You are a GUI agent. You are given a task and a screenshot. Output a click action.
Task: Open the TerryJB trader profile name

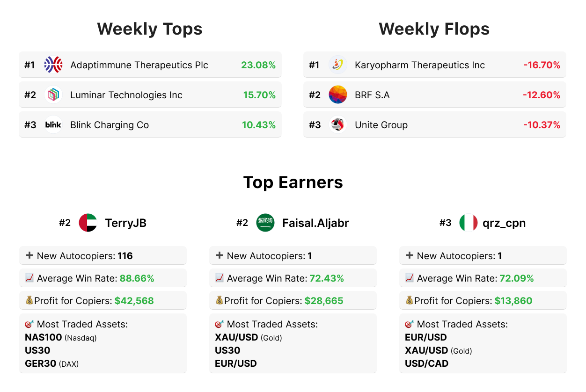[125, 223]
